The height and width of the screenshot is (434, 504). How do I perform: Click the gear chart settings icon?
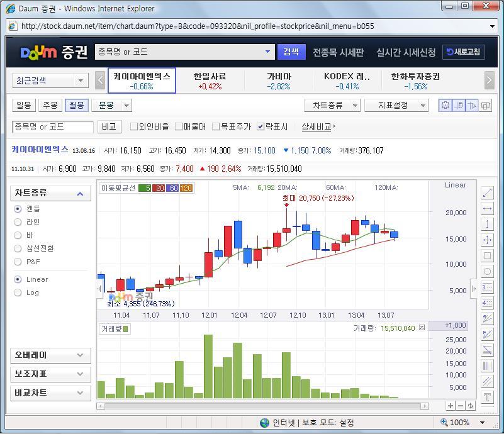(x=445, y=106)
